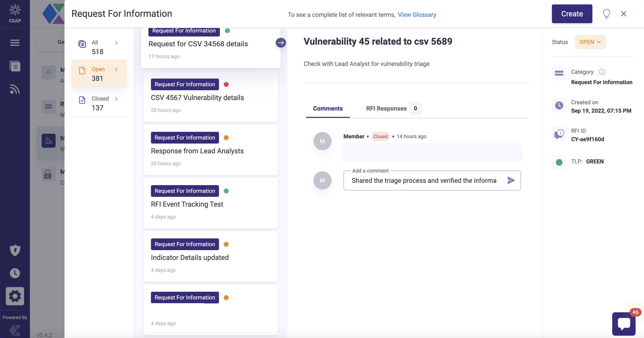Click the lightbulb tips icon
This screenshot has height=338, width=644.
(x=607, y=14)
